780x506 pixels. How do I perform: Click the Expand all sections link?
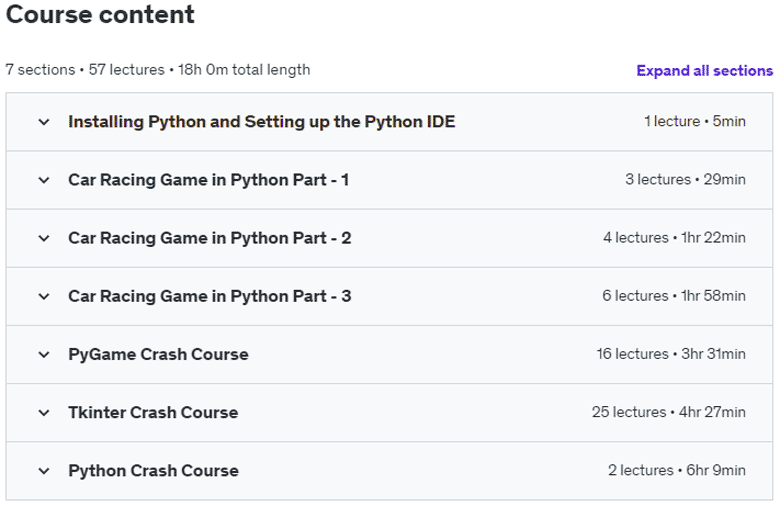pos(704,71)
